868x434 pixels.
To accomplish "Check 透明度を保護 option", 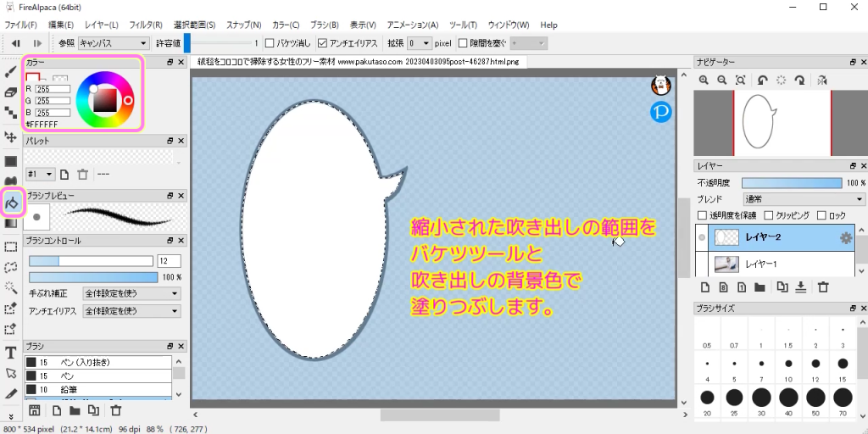I will (702, 215).
